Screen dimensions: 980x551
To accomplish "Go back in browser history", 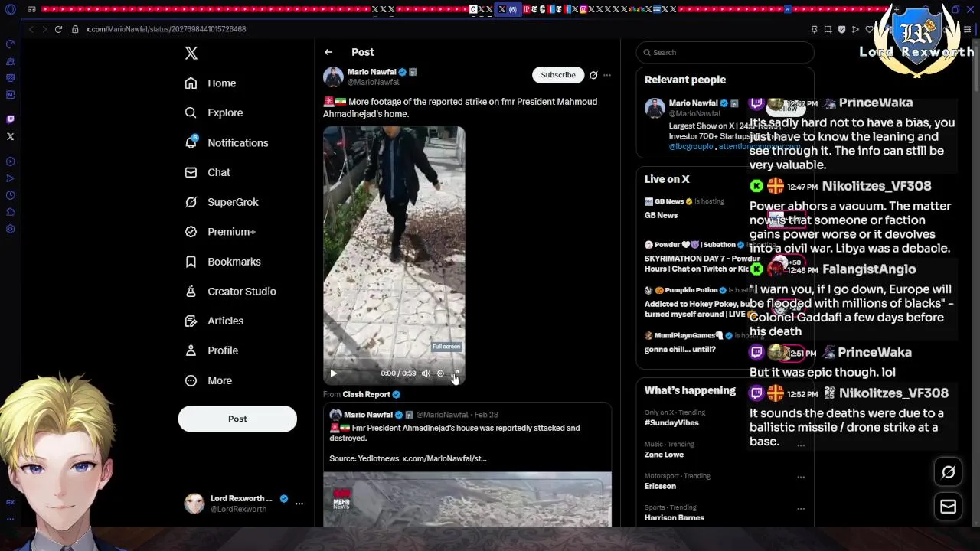I will click(31, 29).
